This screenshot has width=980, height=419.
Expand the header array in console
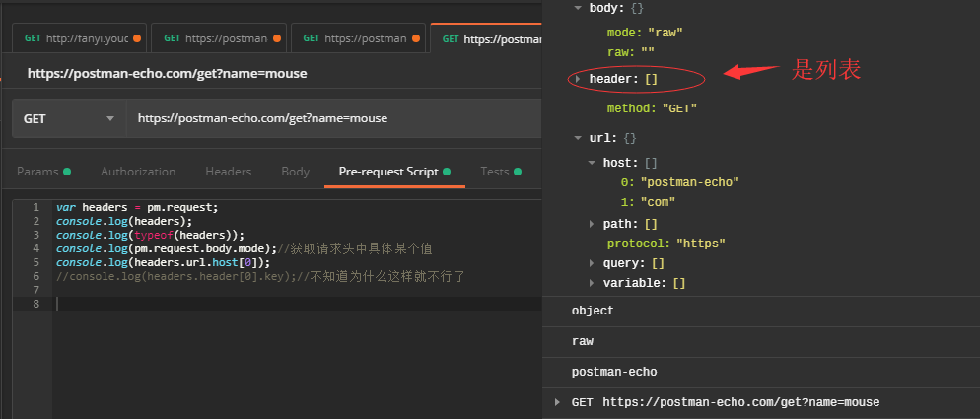[578, 78]
